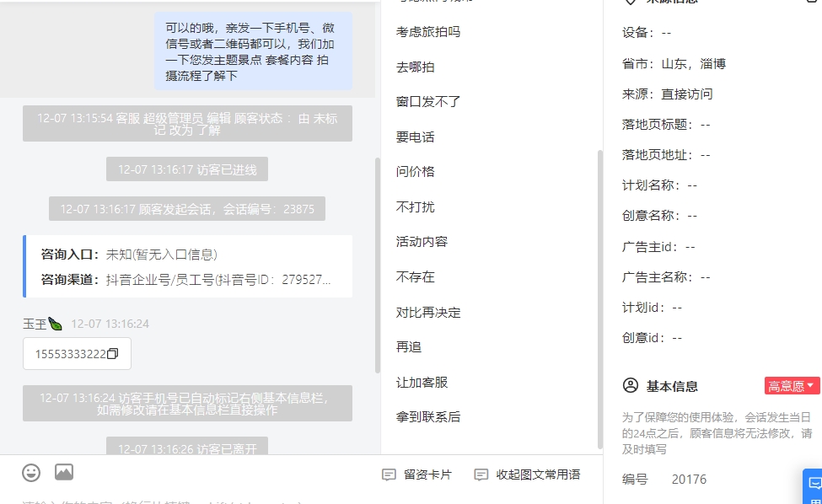Viewport: 822px width, 504px height.
Task: Click the agent reply message bubble
Action: coord(253,51)
